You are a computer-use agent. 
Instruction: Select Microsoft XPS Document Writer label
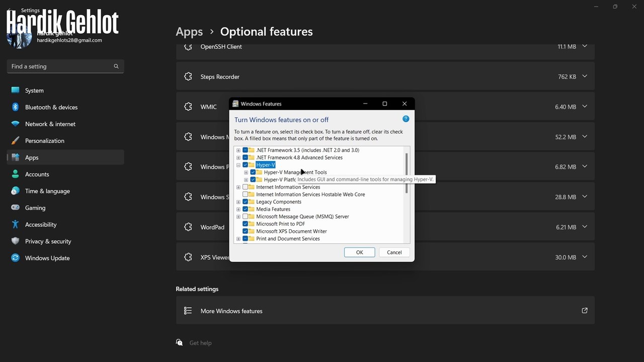click(291, 231)
